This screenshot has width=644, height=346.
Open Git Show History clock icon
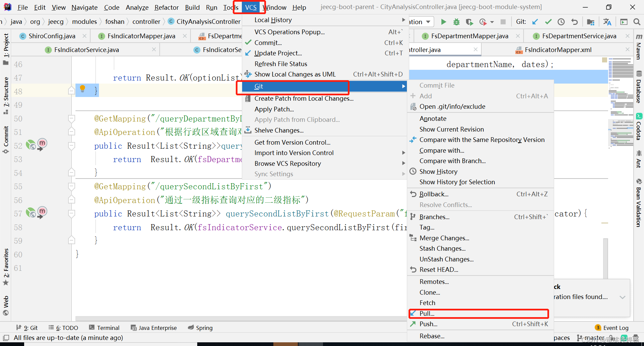point(561,22)
